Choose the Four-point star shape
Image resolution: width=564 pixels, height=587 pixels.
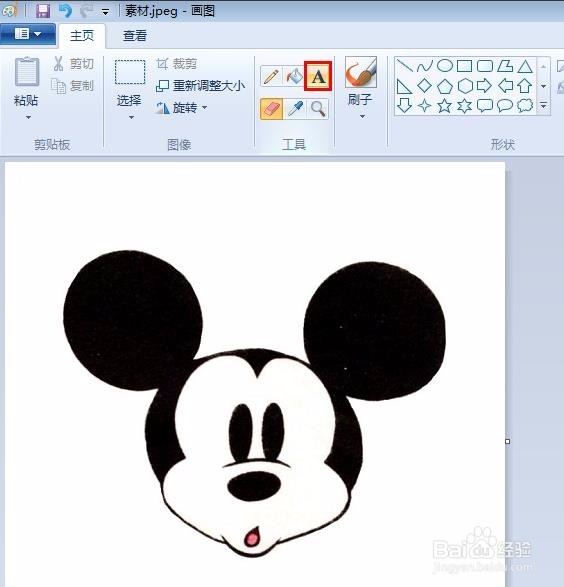tap(424, 106)
